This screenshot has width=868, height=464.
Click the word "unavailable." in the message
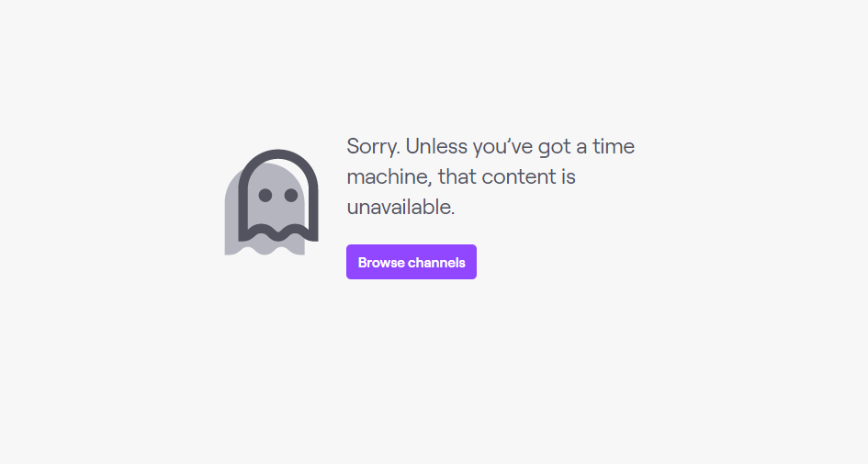pyautogui.click(x=400, y=207)
